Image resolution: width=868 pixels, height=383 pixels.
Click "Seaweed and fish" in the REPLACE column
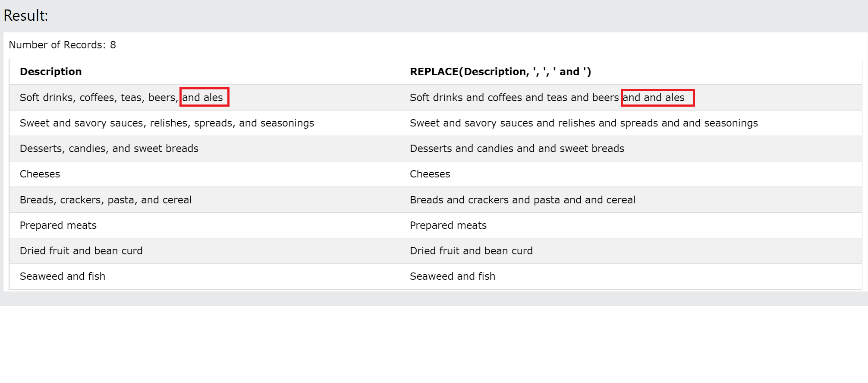tap(452, 276)
